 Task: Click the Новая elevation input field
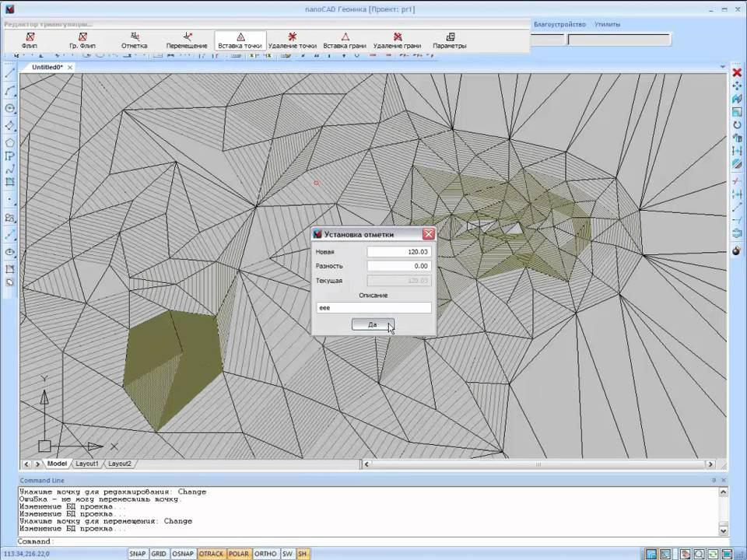(x=399, y=252)
